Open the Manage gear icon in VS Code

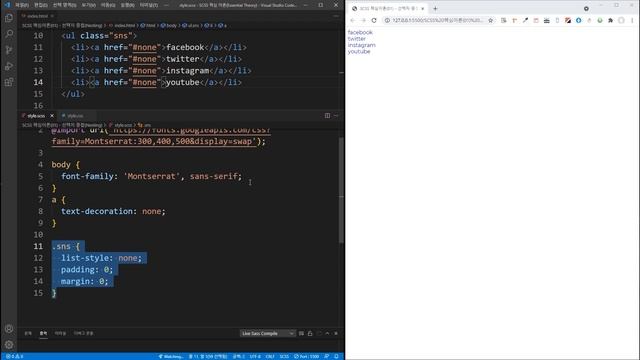tap(9, 345)
